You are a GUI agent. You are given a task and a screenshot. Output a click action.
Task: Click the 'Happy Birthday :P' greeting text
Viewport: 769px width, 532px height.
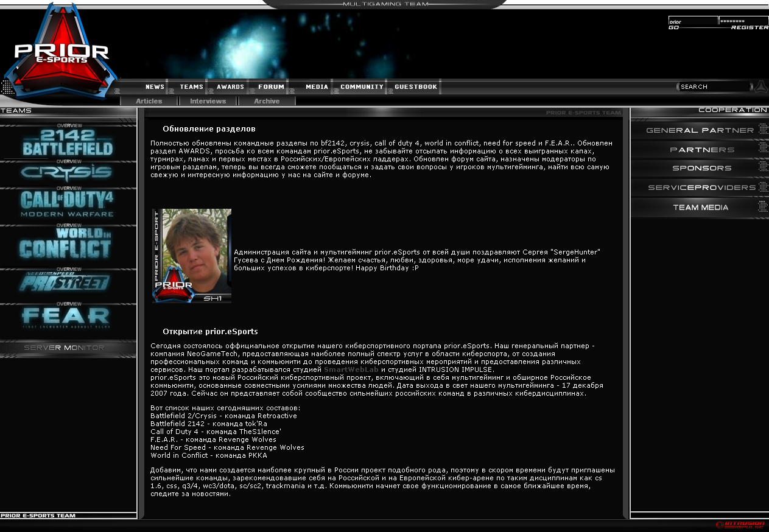click(387, 268)
